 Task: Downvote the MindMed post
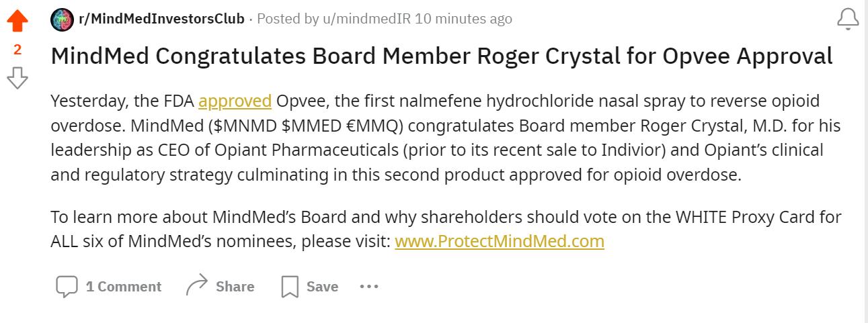[x=17, y=78]
